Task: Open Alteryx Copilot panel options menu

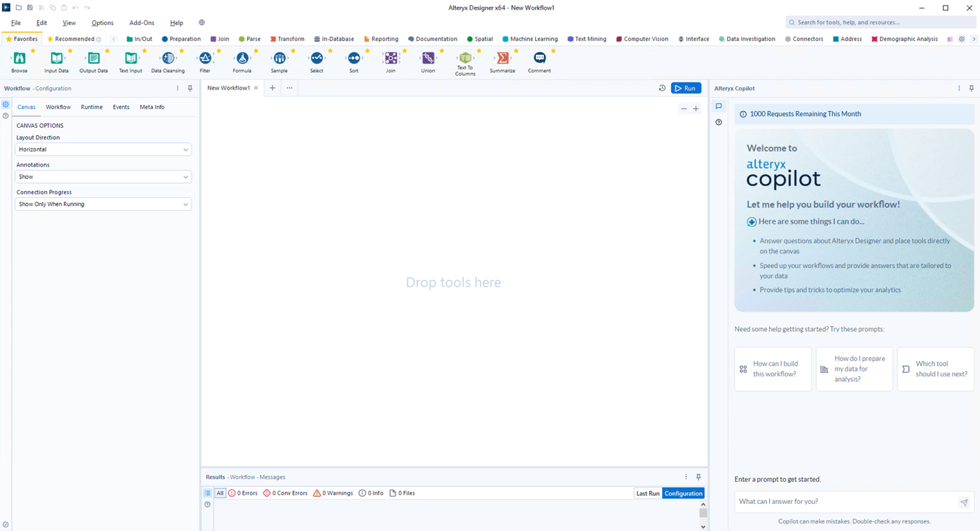Action: [959, 88]
